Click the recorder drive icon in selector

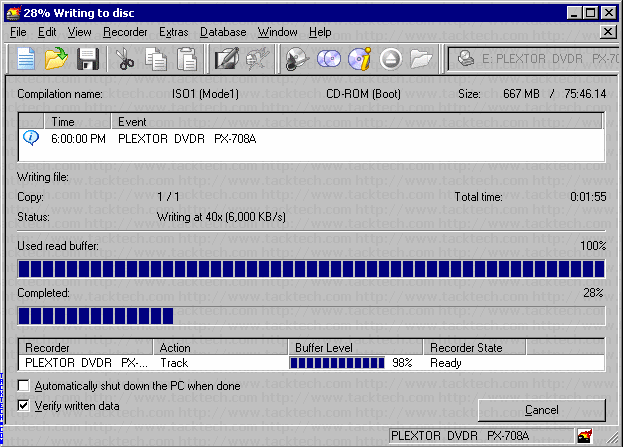pyautogui.click(x=466, y=59)
